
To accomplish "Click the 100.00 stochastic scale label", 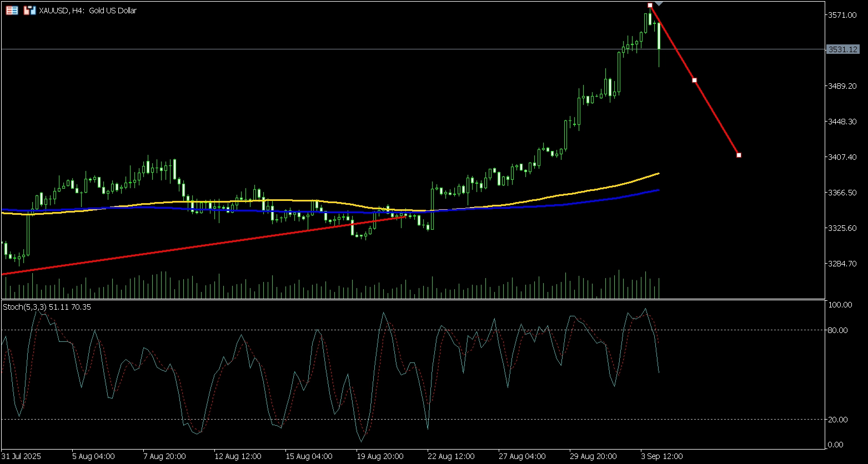I will 840,305.
